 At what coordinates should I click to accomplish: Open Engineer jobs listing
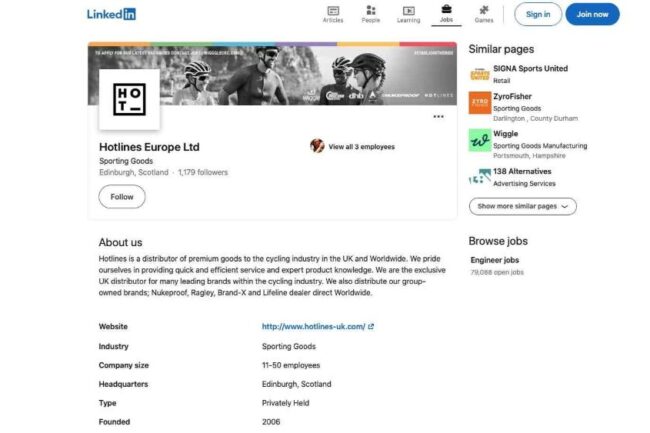(495, 260)
